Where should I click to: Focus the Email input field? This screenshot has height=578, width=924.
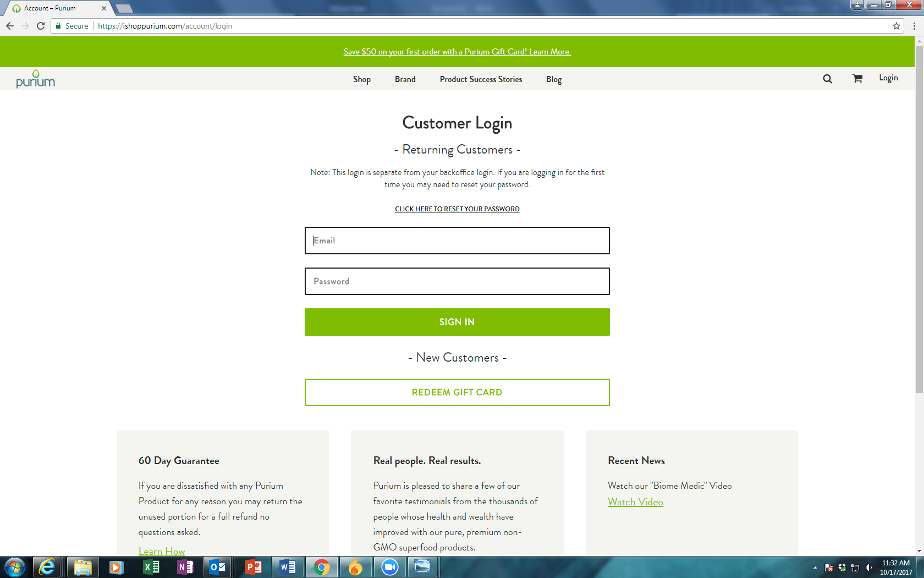457,241
